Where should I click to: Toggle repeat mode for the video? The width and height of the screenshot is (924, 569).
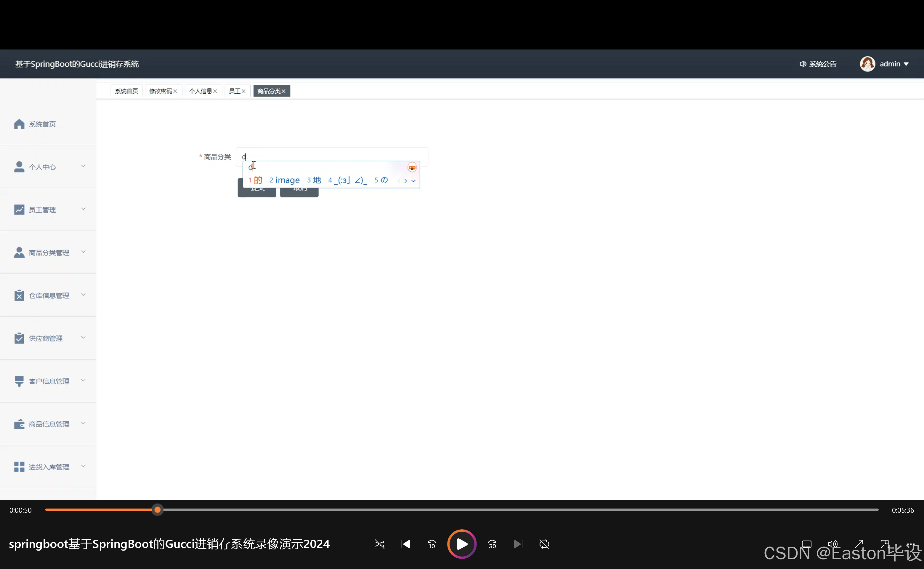tap(544, 544)
